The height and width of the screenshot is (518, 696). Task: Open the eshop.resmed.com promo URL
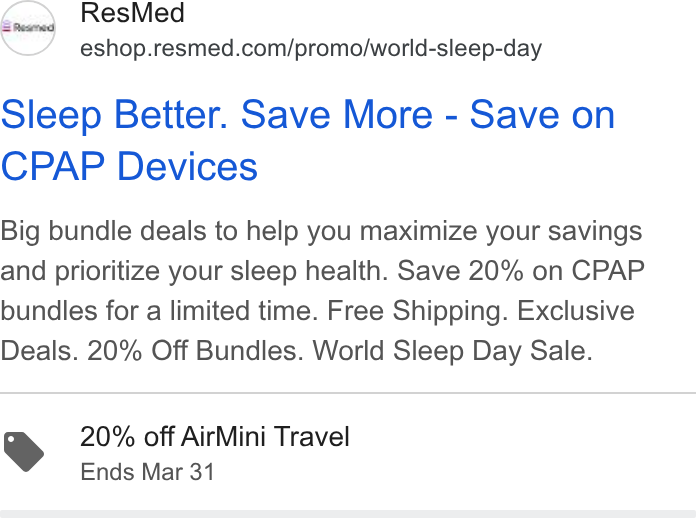coord(311,48)
